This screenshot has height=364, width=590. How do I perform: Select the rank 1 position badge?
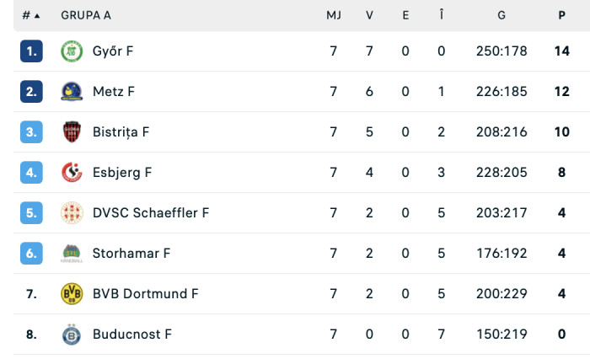(31, 51)
